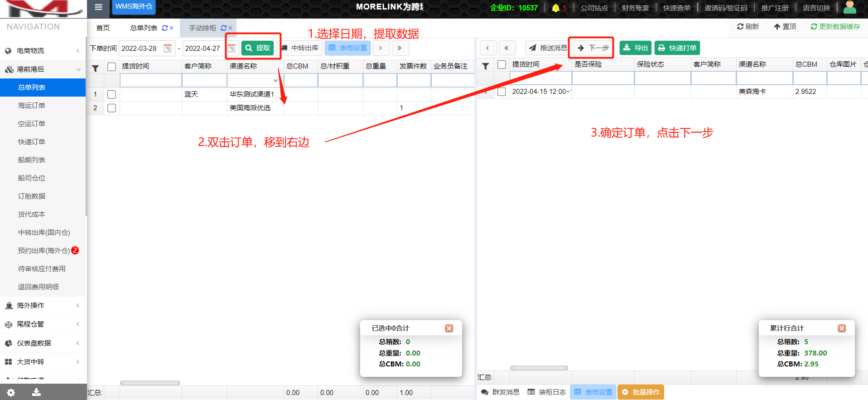Open the start date calendar picker
868x400 pixels.
pyautogui.click(x=168, y=48)
